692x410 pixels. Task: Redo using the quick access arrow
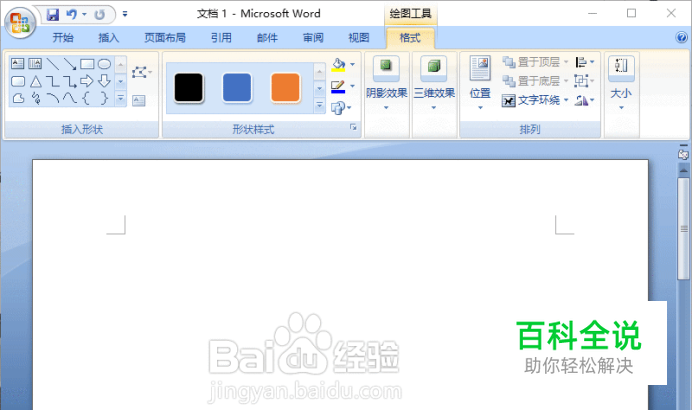coord(99,15)
